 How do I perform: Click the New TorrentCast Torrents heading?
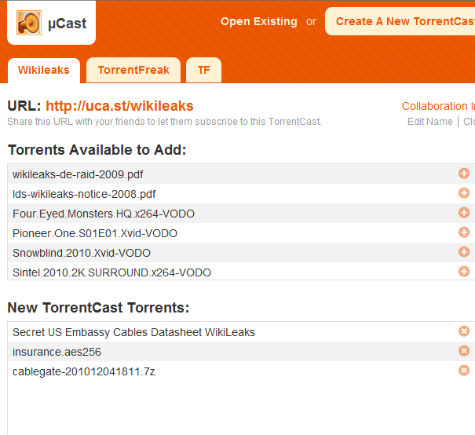coord(98,307)
